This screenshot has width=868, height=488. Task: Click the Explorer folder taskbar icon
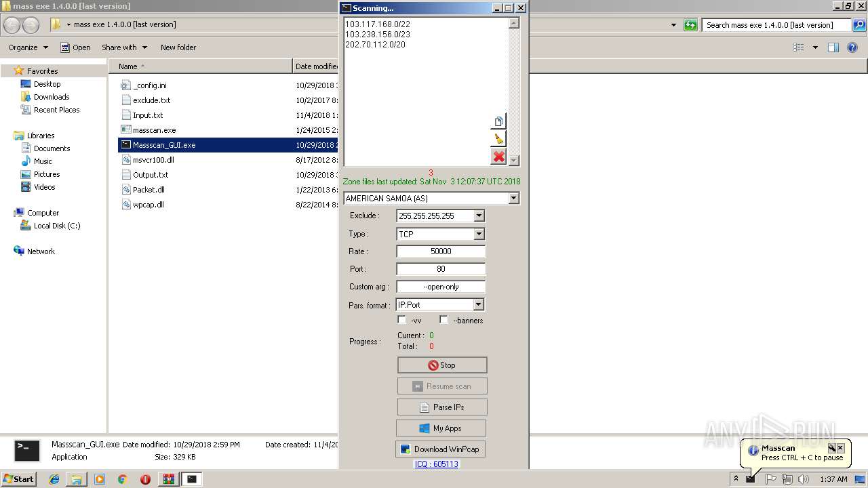click(77, 479)
